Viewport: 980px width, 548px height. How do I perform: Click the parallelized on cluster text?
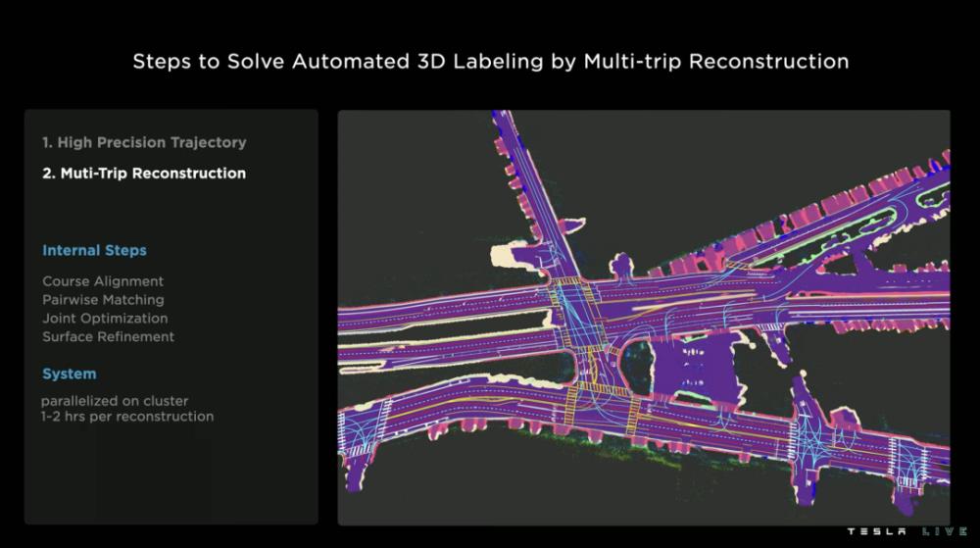pyautogui.click(x=115, y=401)
